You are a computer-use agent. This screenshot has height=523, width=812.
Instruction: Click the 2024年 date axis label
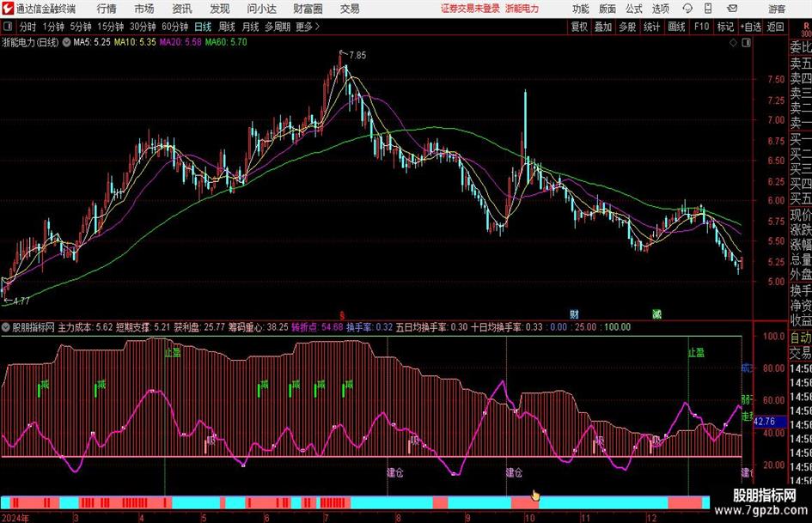coord(15,518)
